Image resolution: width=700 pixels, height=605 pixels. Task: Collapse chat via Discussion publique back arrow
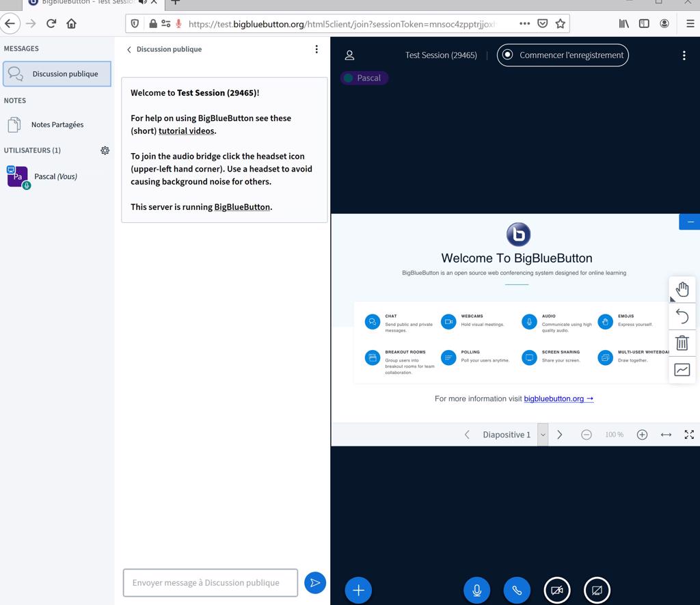[x=164, y=49]
